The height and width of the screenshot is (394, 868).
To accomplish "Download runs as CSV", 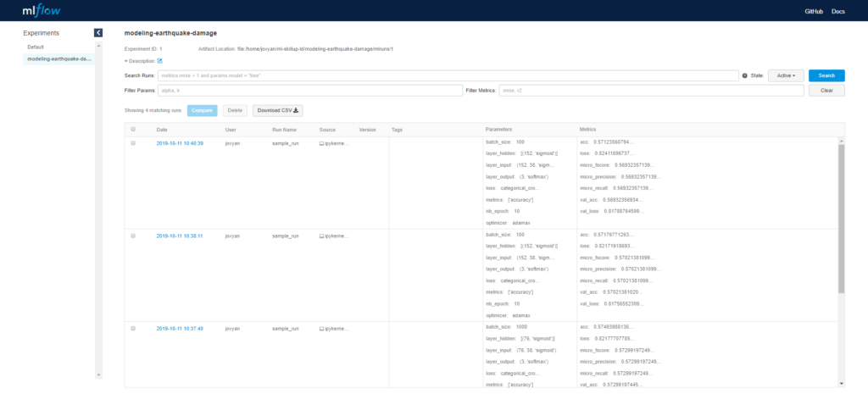I will point(278,111).
